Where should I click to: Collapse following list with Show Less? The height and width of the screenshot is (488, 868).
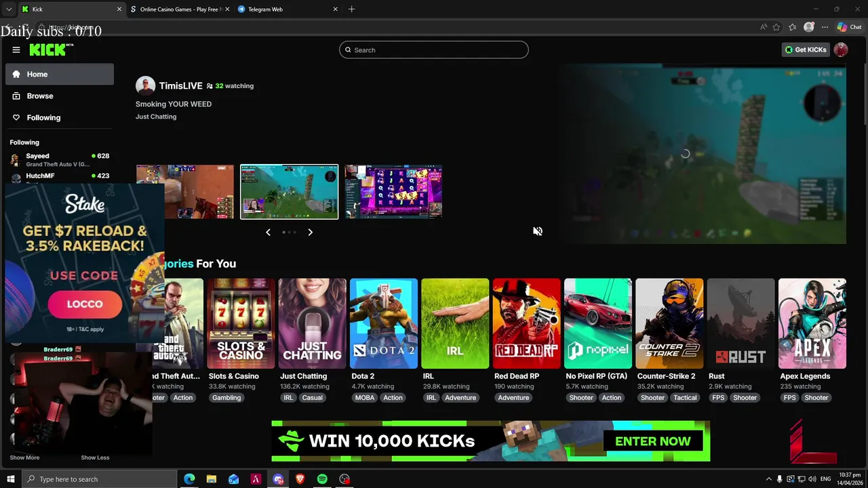[x=95, y=457]
